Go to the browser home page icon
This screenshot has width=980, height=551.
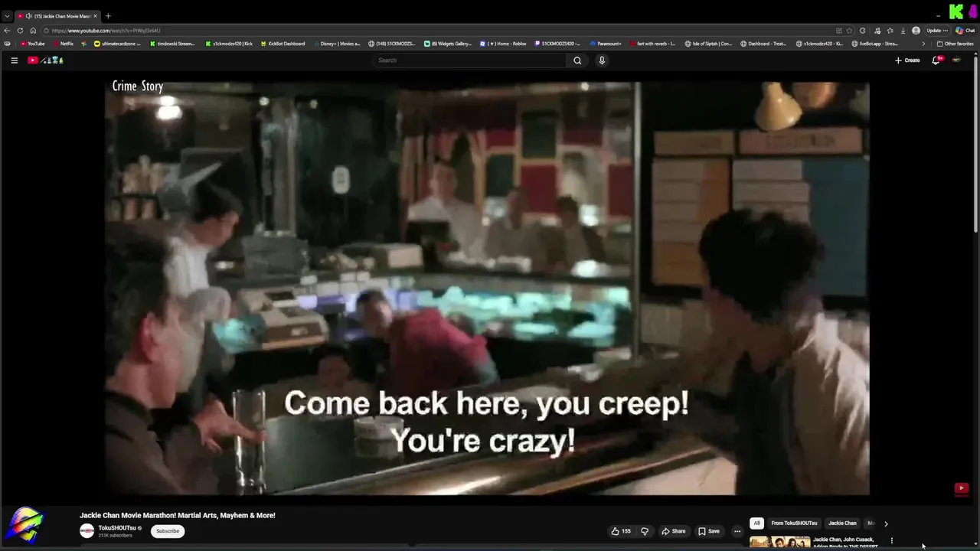tap(33, 31)
